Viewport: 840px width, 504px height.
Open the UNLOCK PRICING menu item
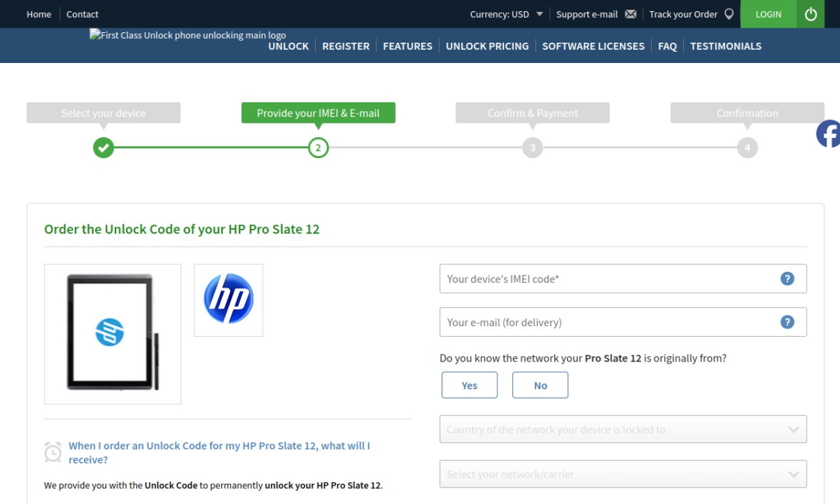[487, 46]
